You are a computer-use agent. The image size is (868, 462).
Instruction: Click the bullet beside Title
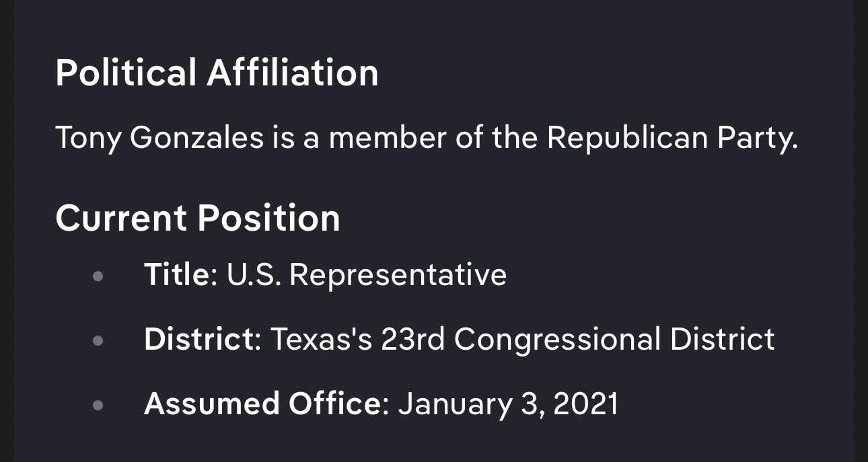[98, 276]
